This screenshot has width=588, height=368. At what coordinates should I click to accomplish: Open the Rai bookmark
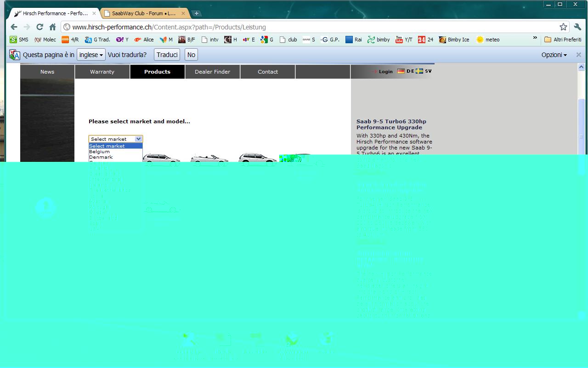(354, 40)
